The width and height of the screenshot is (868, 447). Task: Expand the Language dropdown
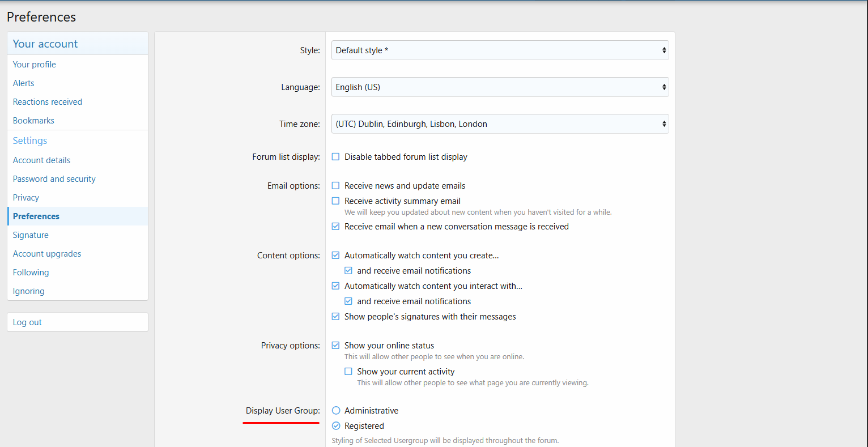coord(500,87)
